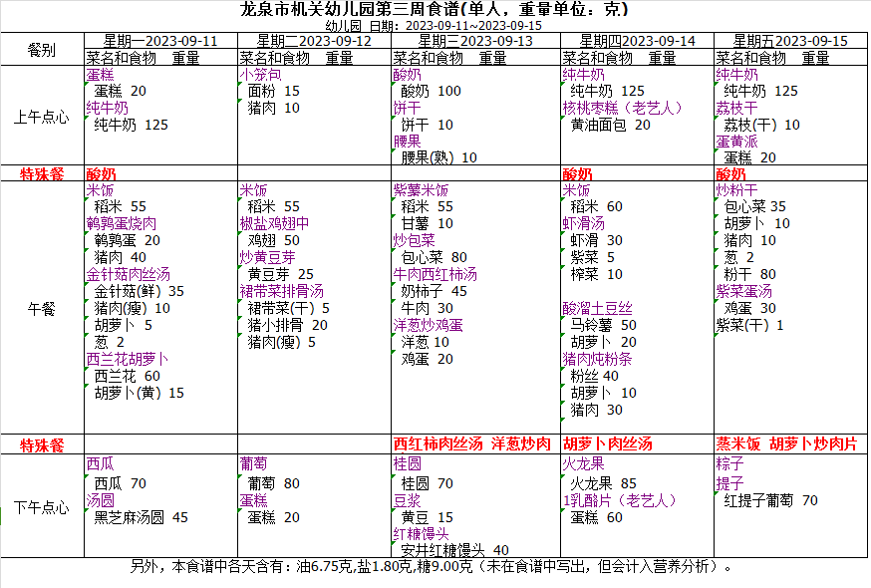This screenshot has height=588, width=871.
Task: Click the ingredient 粉干 80
Action: pos(749,274)
